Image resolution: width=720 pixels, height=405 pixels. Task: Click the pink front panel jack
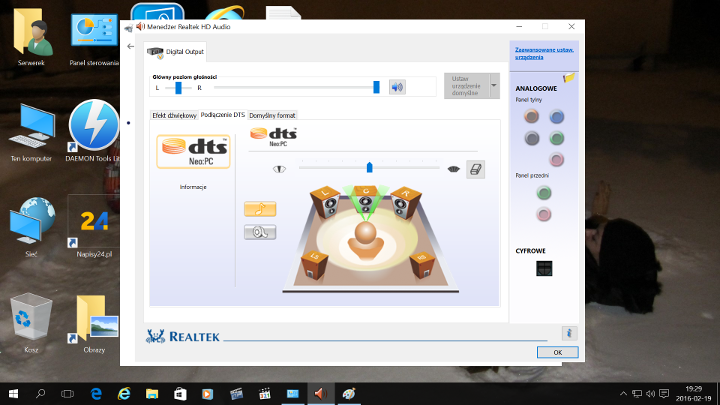[544, 214]
